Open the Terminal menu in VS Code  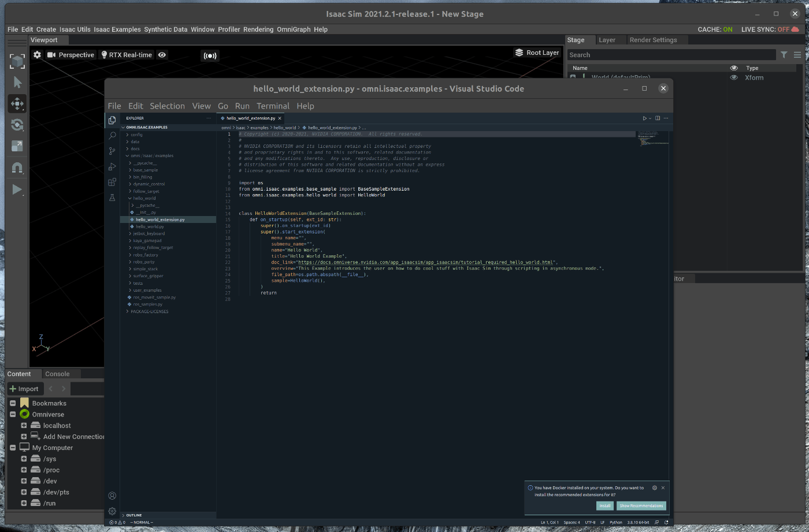click(273, 106)
